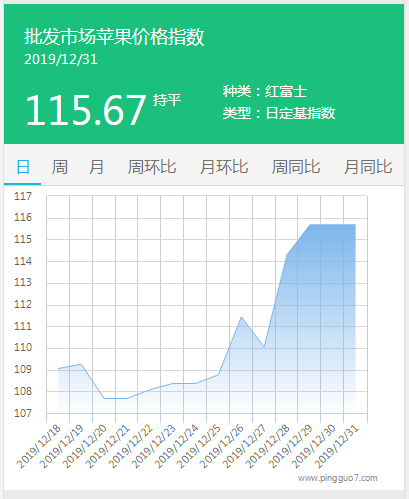Open the 周环比 tab

[152, 167]
